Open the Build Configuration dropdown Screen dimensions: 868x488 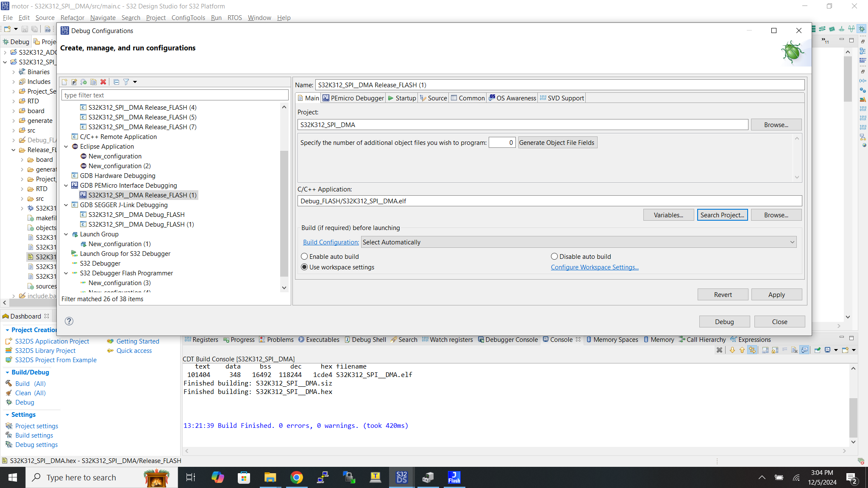579,242
